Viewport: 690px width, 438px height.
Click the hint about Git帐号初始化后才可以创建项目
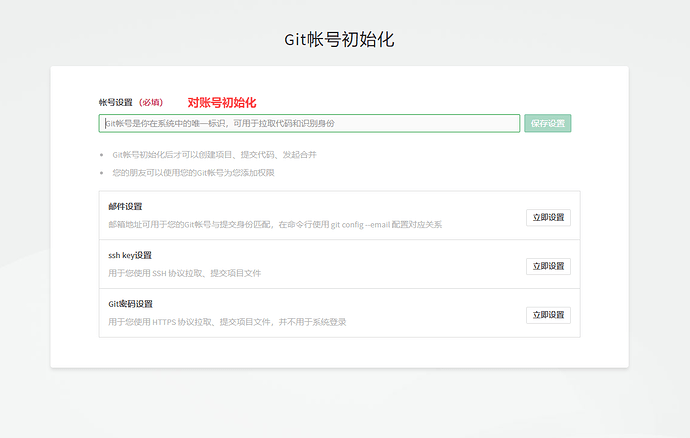(214, 155)
